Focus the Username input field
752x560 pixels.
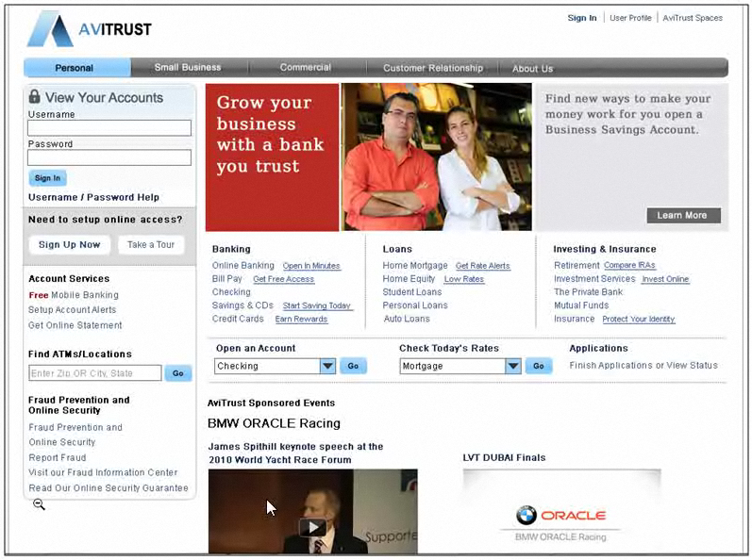pos(109,128)
